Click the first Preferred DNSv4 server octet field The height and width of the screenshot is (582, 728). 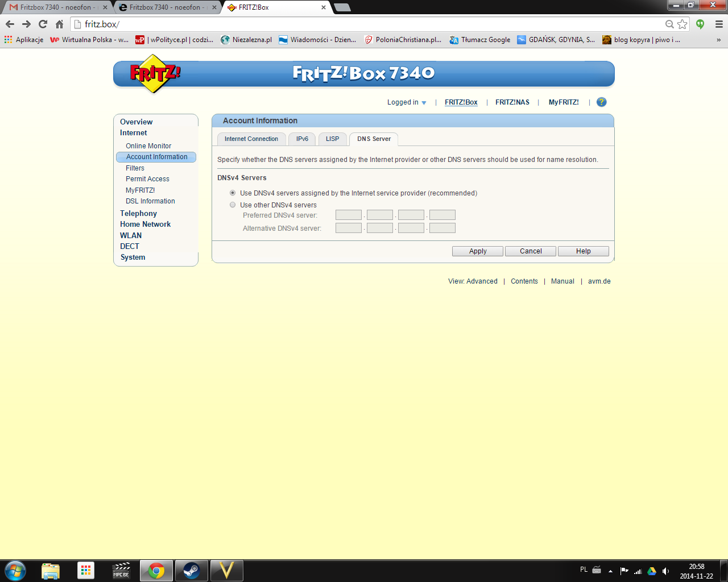tap(349, 215)
